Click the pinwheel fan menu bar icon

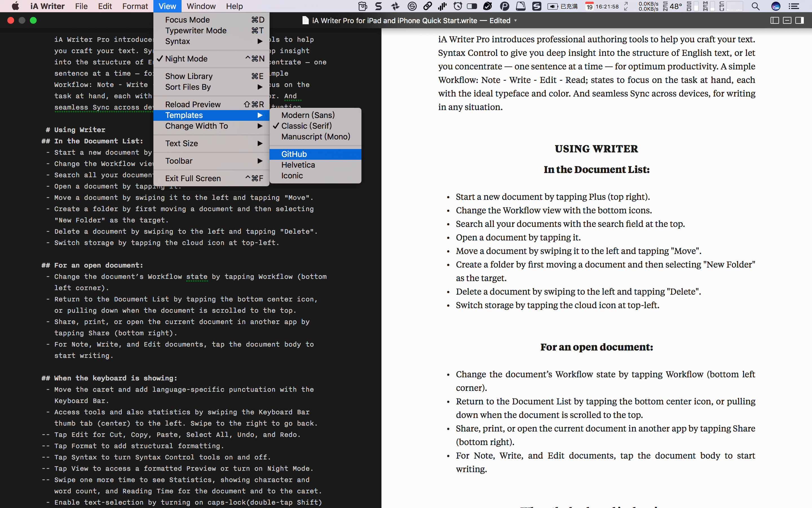click(x=395, y=6)
